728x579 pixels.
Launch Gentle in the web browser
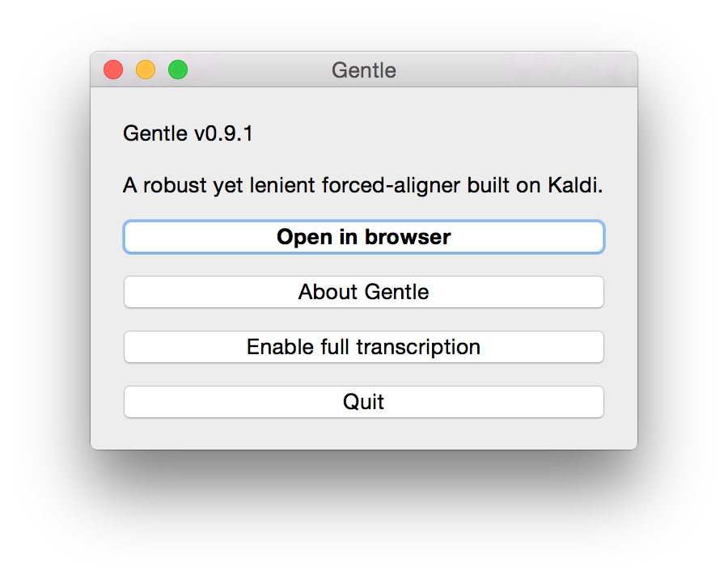click(363, 237)
